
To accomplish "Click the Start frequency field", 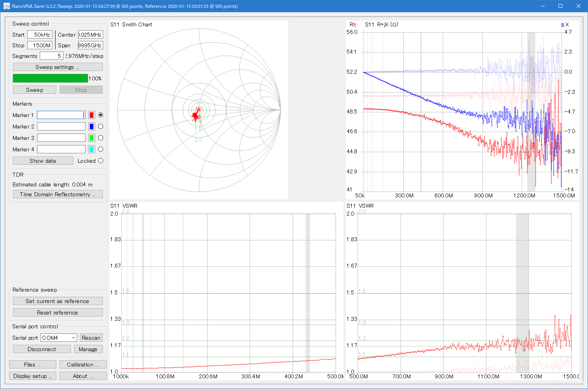I will (40, 35).
